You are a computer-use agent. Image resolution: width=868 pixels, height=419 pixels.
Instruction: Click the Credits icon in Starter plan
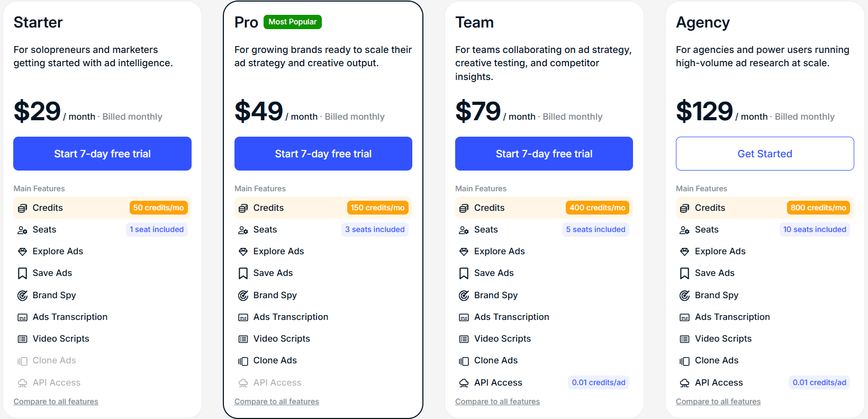22,208
